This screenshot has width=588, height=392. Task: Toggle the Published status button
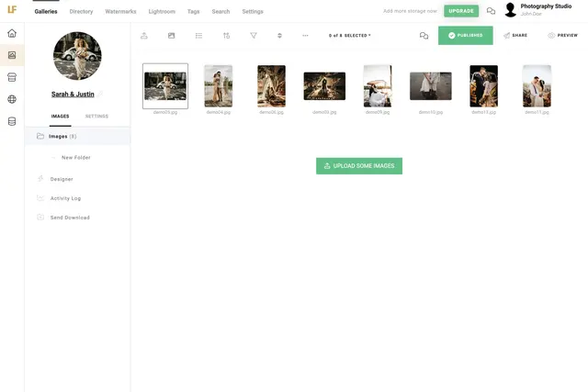click(x=465, y=36)
